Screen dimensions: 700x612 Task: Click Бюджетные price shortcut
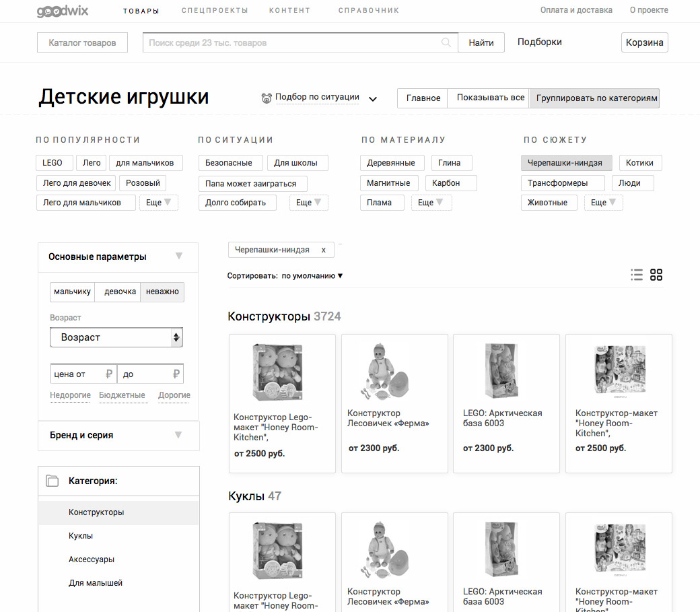122,395
